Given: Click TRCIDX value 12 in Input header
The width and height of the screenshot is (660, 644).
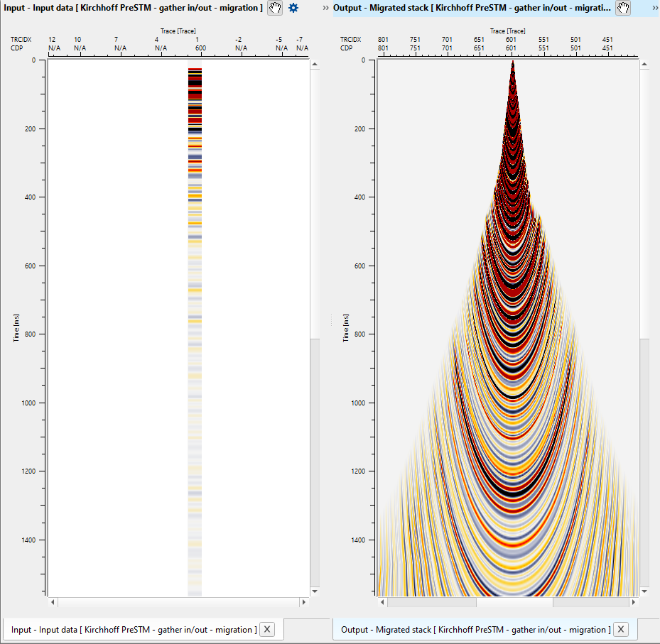Looking at the screenshot, I should (52, 40).
